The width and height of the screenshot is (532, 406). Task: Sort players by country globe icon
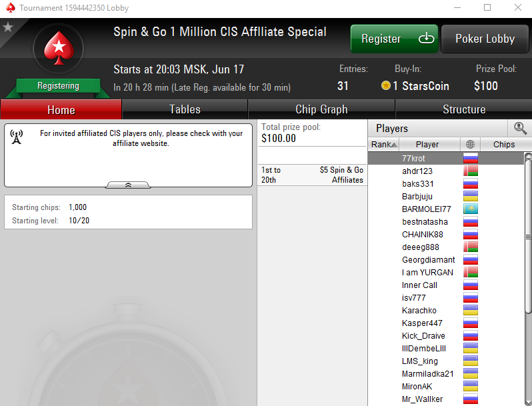click(x=470, y=145)
